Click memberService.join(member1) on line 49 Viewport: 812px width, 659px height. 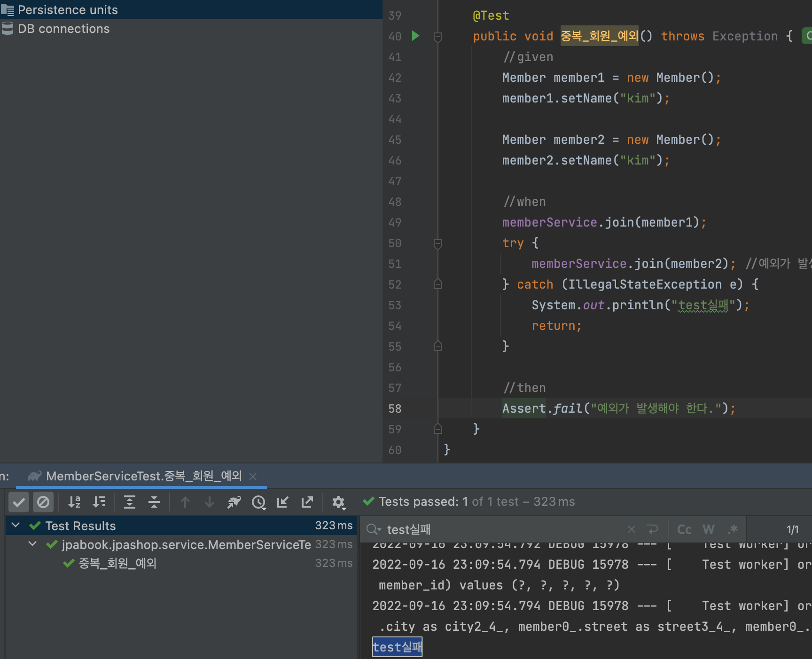click(x=604, y=222)
